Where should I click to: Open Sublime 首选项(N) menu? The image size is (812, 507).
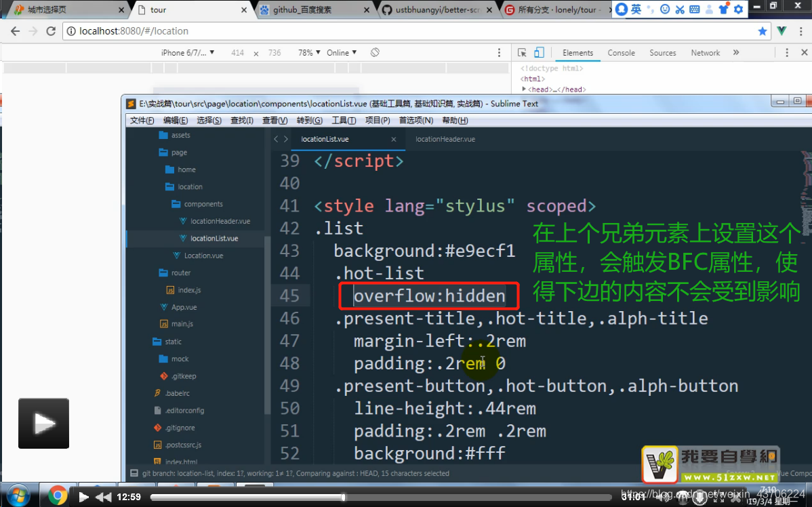[x=416, y=120]
